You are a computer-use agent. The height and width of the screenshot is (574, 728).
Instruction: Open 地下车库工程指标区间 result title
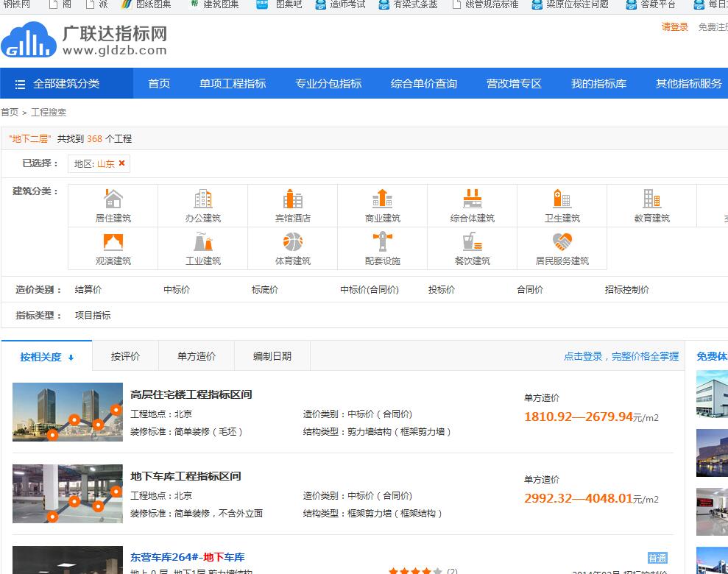pos(185,476)
